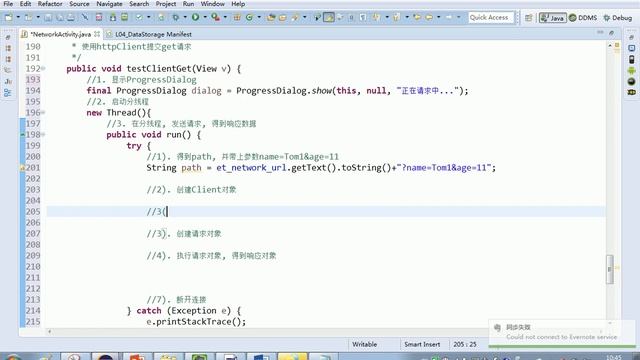This screenshot has height=360, width=640.
Task: Click line number 213 in the gutter
Action: pyautogui.click(x=33, y=300)
